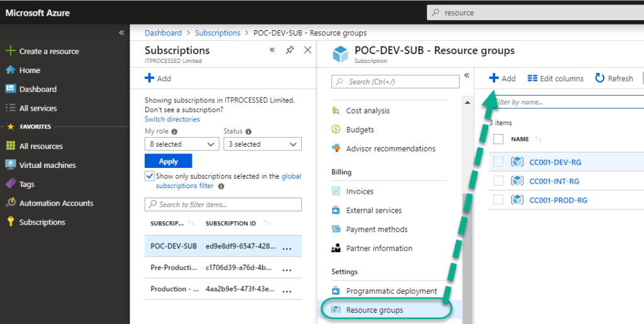This screenshot has width=644, height=324.
Task: Open the My role 8 selected dropdown
Action: point(182,144)
